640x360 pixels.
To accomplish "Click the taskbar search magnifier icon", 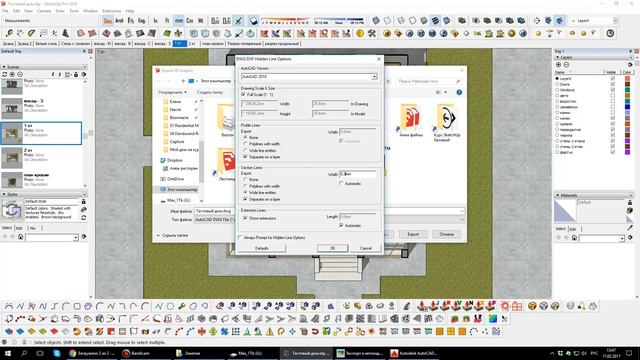I will tap(24, 353).
